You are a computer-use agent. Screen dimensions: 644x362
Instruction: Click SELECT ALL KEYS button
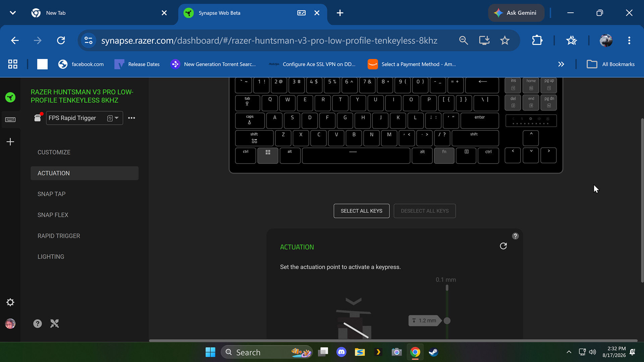361,211
